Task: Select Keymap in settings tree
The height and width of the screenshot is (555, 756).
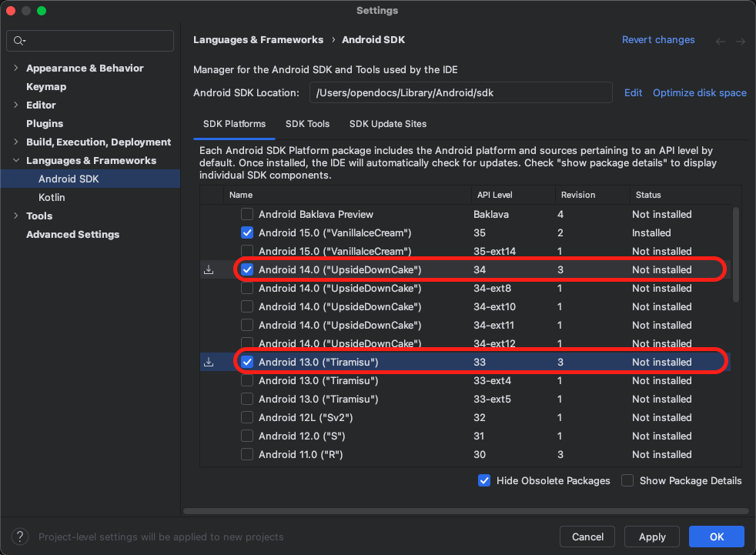Action: click(x=46, y=87)
